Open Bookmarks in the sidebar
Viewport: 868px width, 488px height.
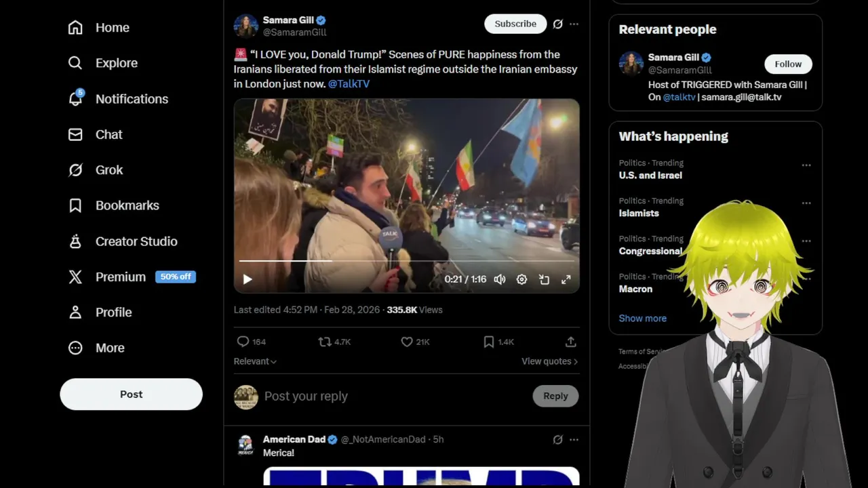pos(114,205)
